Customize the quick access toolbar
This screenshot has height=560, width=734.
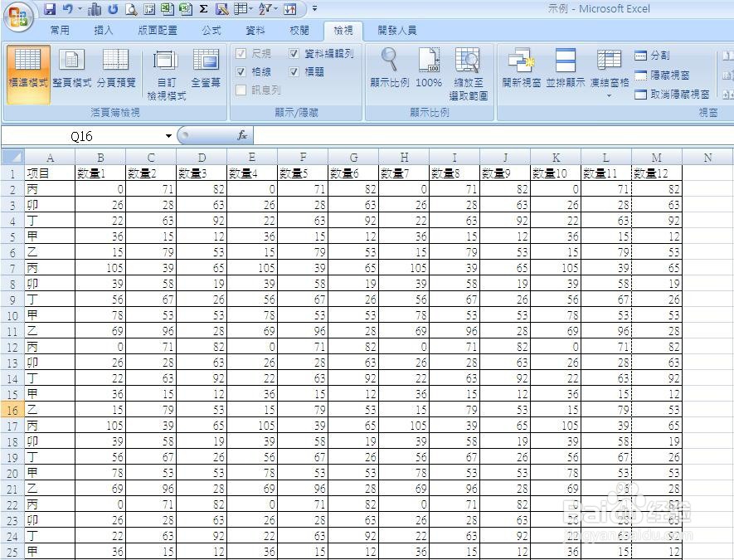(x=314, y=9)
